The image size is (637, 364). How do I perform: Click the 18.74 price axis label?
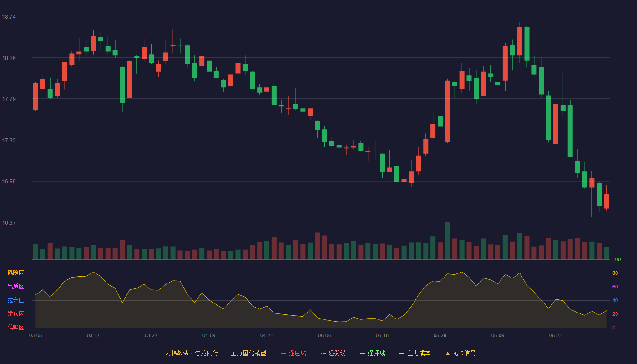click(x=9, y=17)
